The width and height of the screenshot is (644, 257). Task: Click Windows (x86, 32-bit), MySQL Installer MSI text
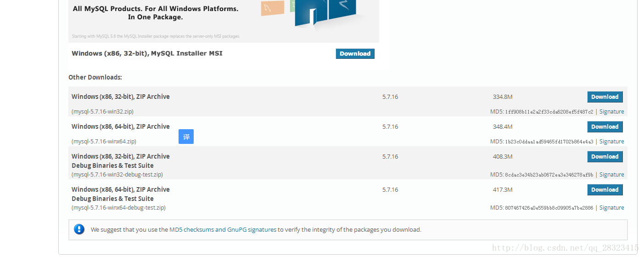click(x=147, y=53)
